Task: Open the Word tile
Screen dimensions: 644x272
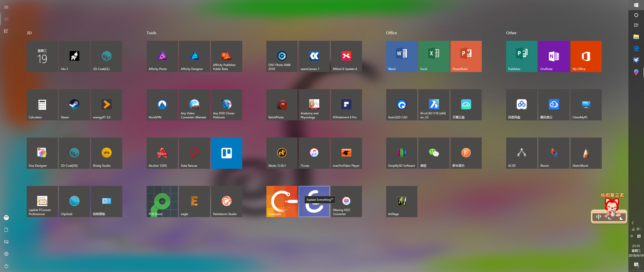Action: pyautogui.click(x=402, y=56)
